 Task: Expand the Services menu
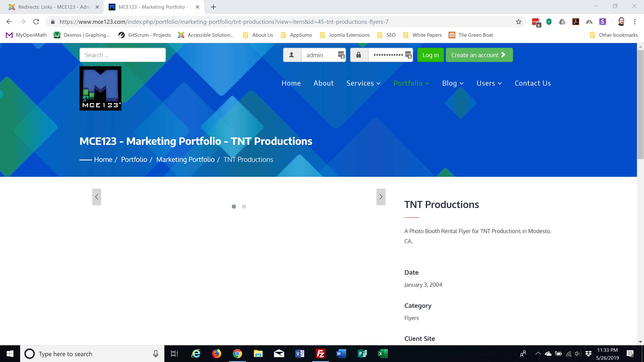click(x=363, y=83)
